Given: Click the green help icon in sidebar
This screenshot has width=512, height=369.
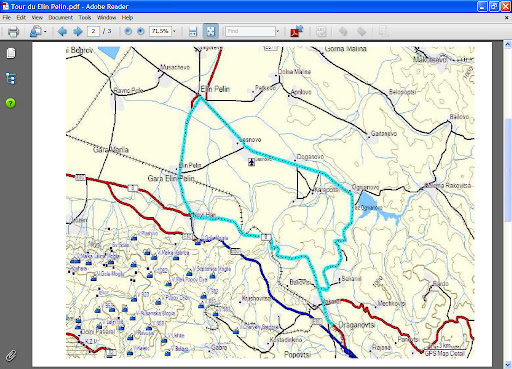Looking at the screenshot, I should point(11,103).
